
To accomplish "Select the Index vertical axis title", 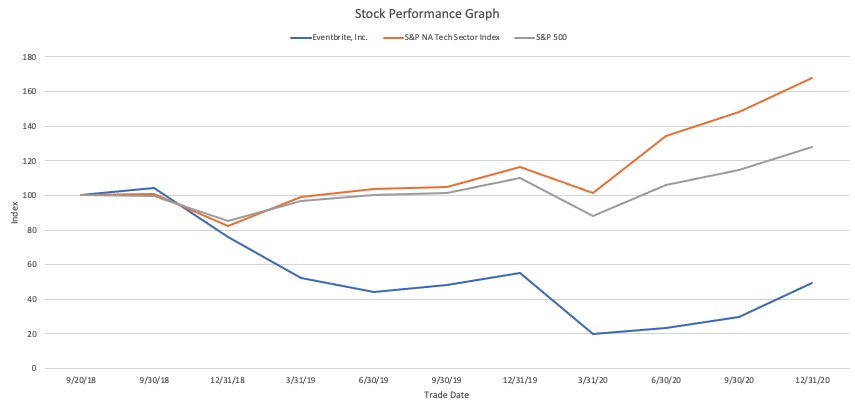I will (x=13, y=212).
